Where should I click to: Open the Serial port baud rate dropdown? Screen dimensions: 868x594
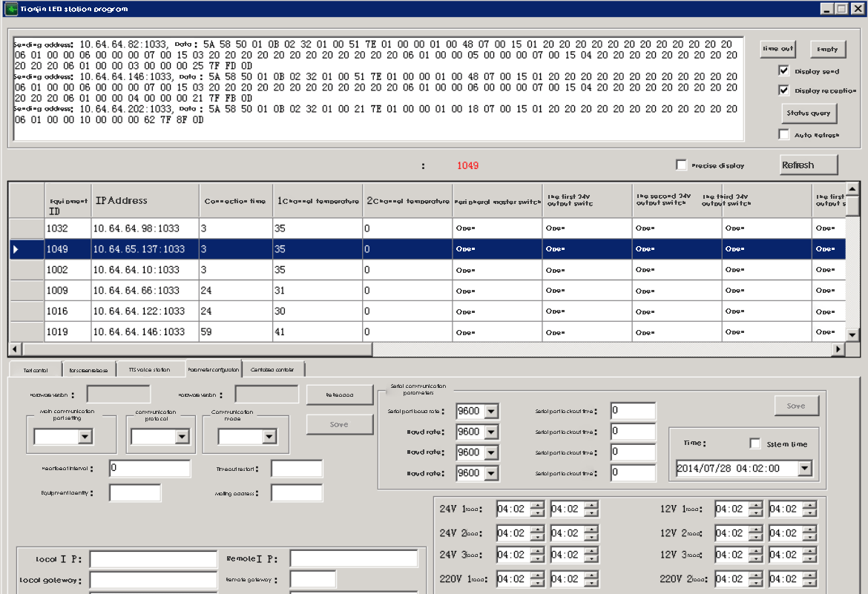[x=490, y=411]
